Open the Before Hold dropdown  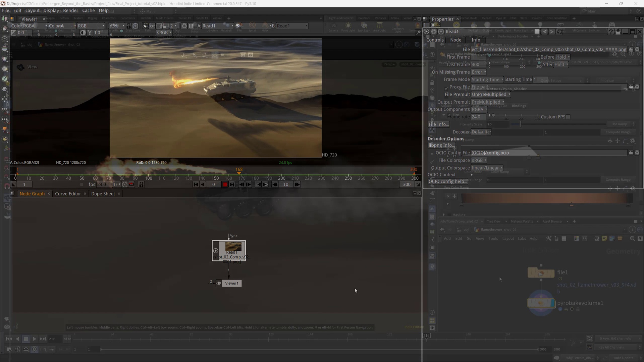pyautogui.click(x=562, y=57)
